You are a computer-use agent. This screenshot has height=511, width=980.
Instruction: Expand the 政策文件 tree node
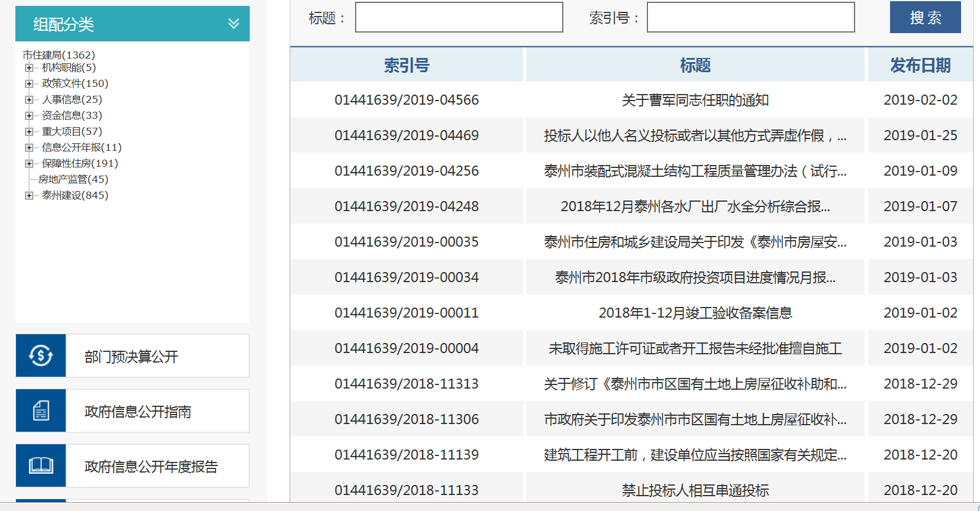(x=28, y=84)
